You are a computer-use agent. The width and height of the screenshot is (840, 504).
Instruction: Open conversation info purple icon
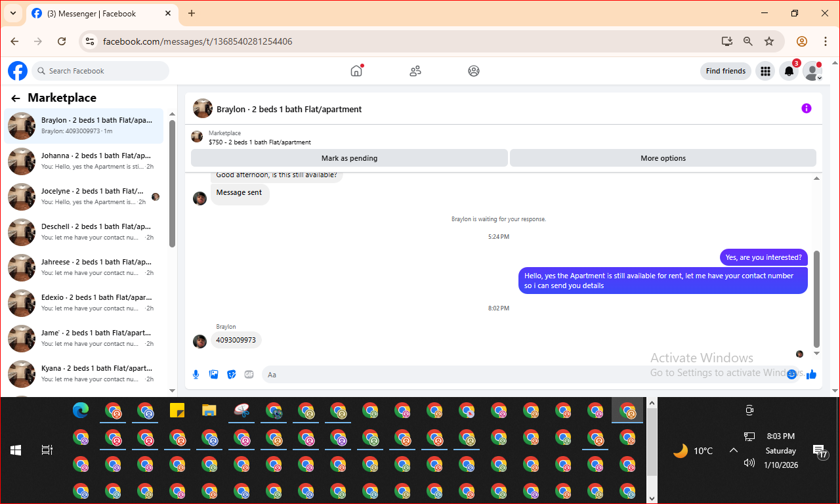coord(807,108)
